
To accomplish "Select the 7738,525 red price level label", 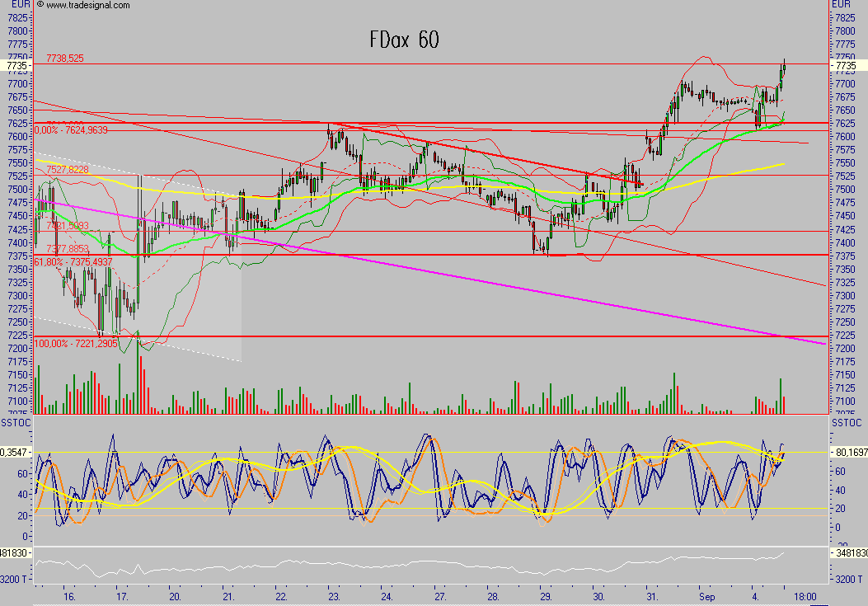I will (65, 59).
